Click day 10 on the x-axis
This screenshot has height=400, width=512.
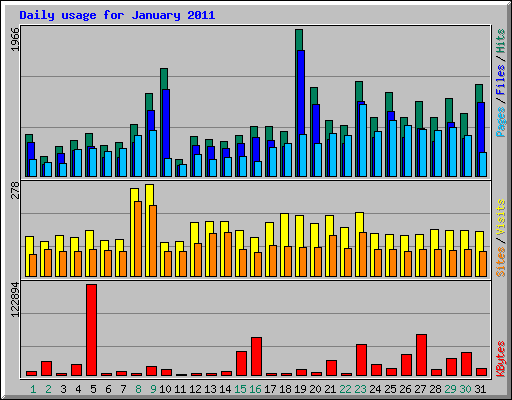click(x=165, y=389)
